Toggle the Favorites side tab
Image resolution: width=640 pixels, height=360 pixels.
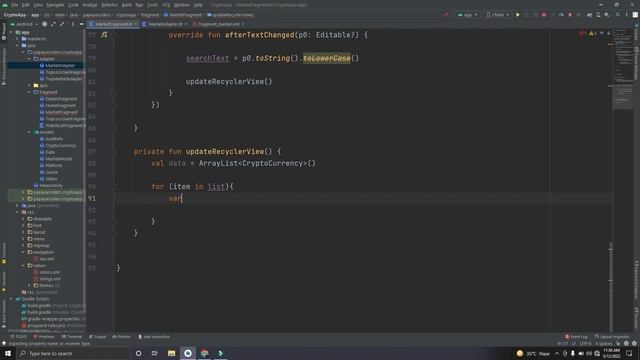[4, 282]
